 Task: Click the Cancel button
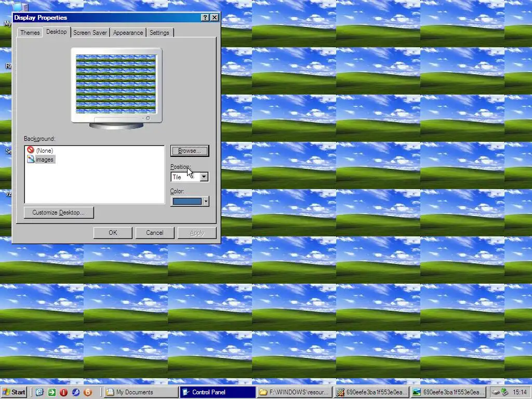point(155,233)
